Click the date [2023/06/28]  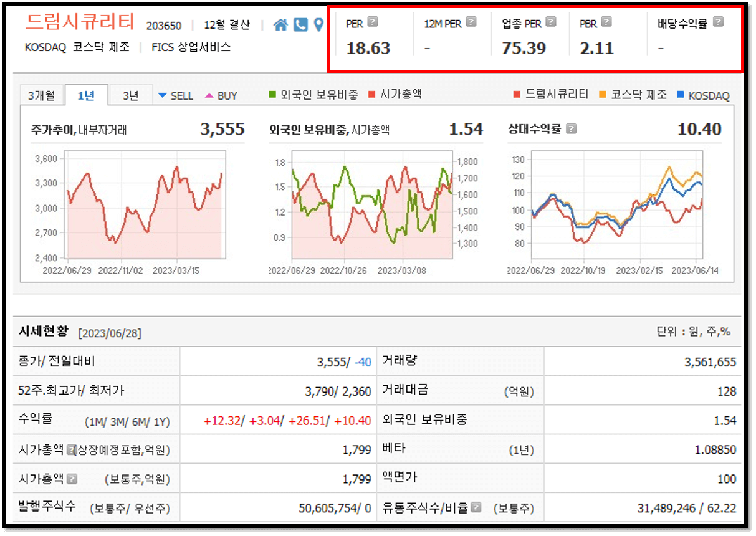110,333
